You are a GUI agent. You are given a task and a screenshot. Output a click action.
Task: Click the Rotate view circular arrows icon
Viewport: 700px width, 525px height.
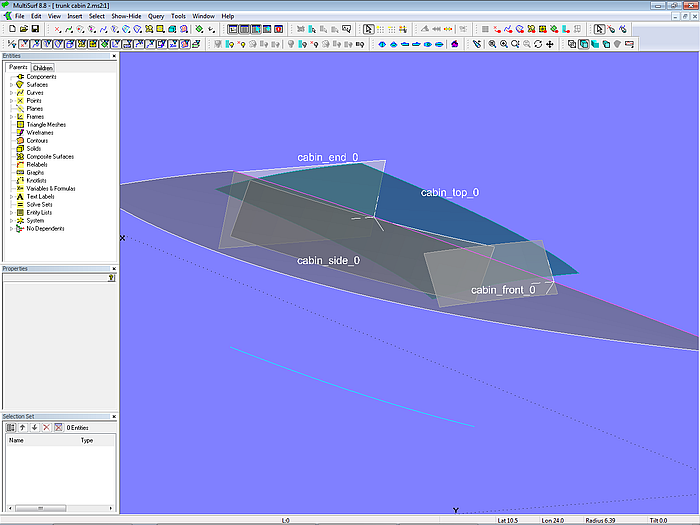pos(538,44)
